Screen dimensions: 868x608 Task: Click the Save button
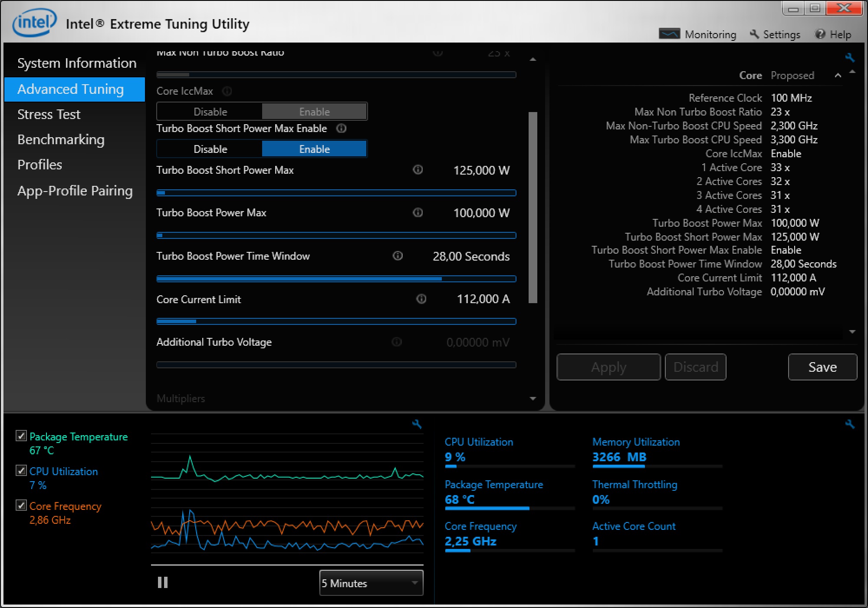point(822,367)
